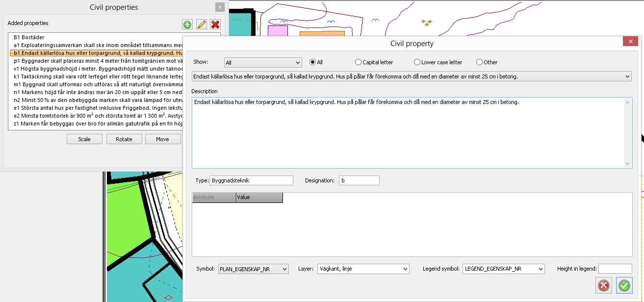Select the All radio button
The width and height of the screenshot is (644, 302).
(x=312, y=62)
